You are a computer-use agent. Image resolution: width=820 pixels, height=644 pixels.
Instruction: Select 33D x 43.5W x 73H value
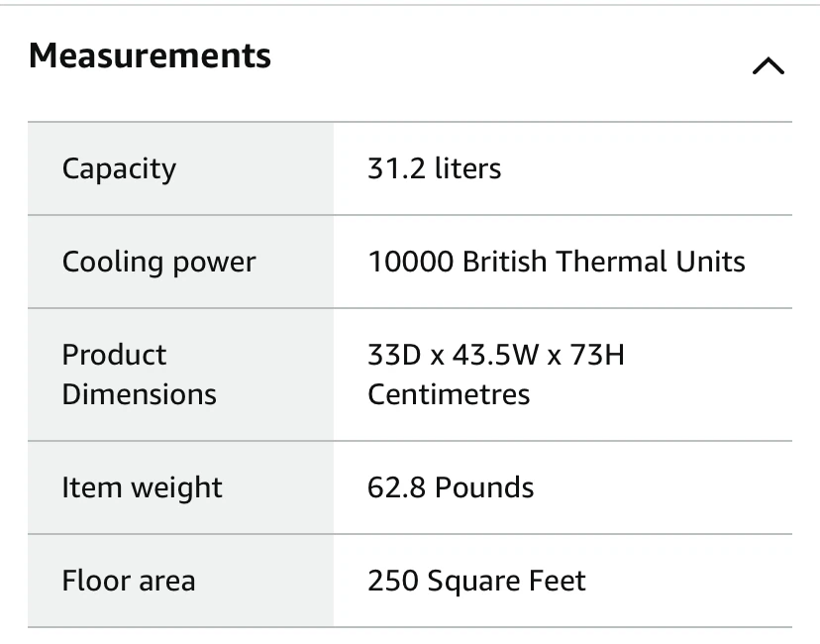tap(496, 356)
